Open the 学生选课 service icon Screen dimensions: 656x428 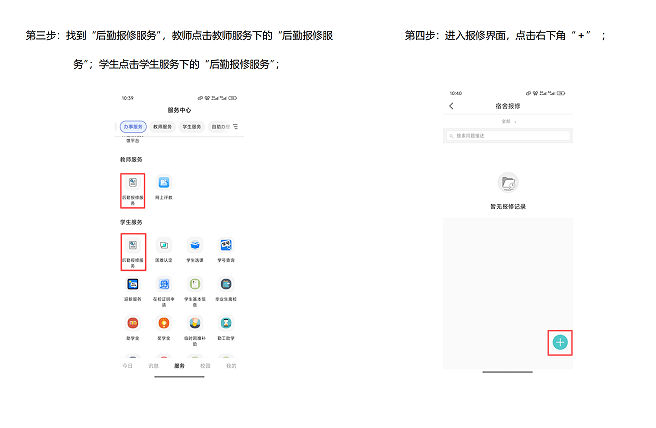pyautogui.click(x=195, y=250)
